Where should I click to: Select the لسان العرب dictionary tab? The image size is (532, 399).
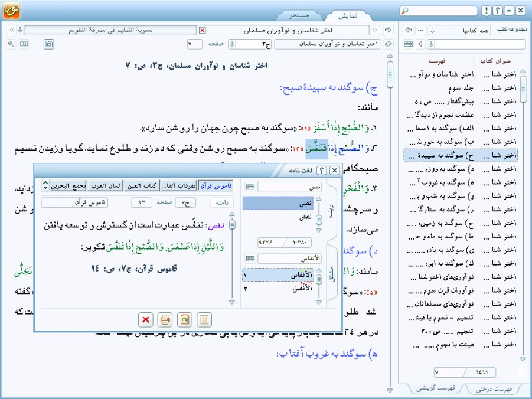click(x=106, y=185)
